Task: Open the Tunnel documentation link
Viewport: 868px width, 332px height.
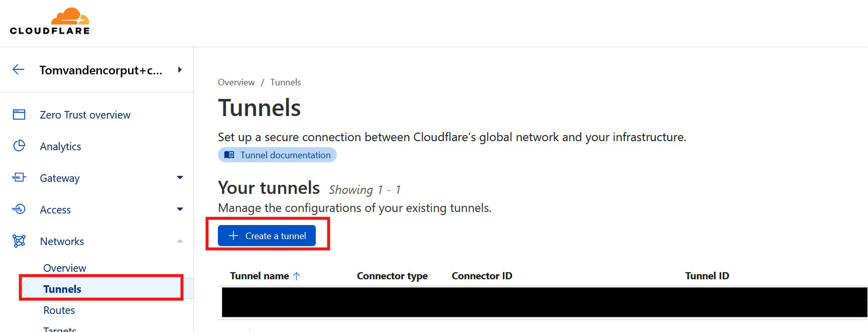Action: click(x=285, y=155)
